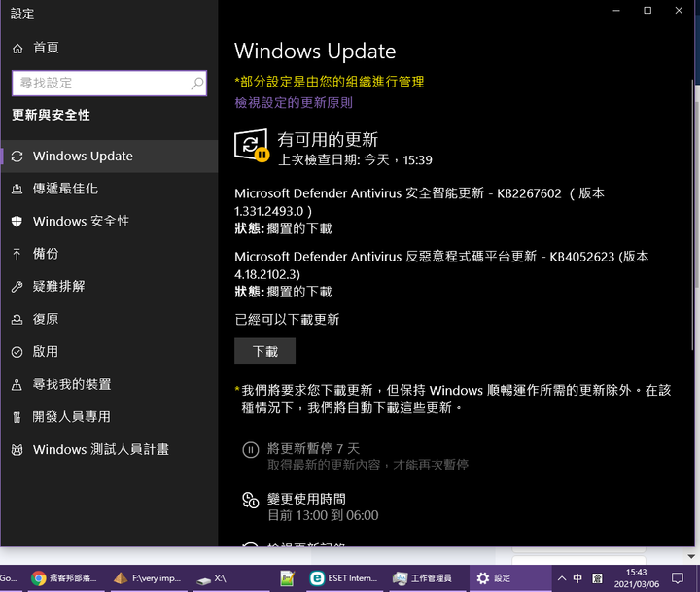
Task: Select Windows Update in the sidebar
Action: pyautogui.click(x=109, y=157)
